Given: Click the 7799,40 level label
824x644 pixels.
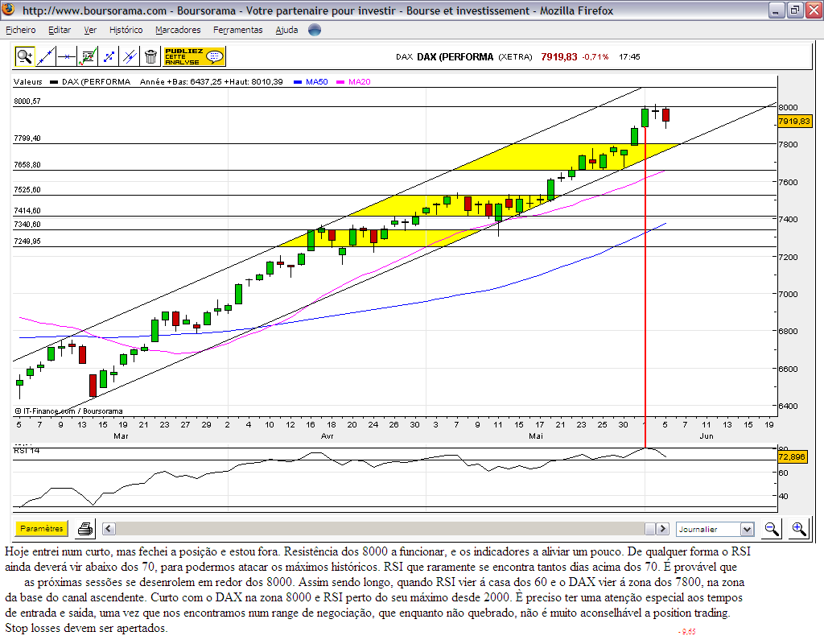Looking at the screenshot, I should click(27, 138).
